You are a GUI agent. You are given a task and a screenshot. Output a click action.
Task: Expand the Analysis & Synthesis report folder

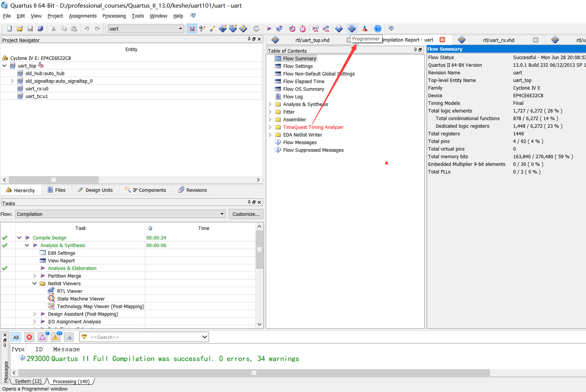[270, 104]
